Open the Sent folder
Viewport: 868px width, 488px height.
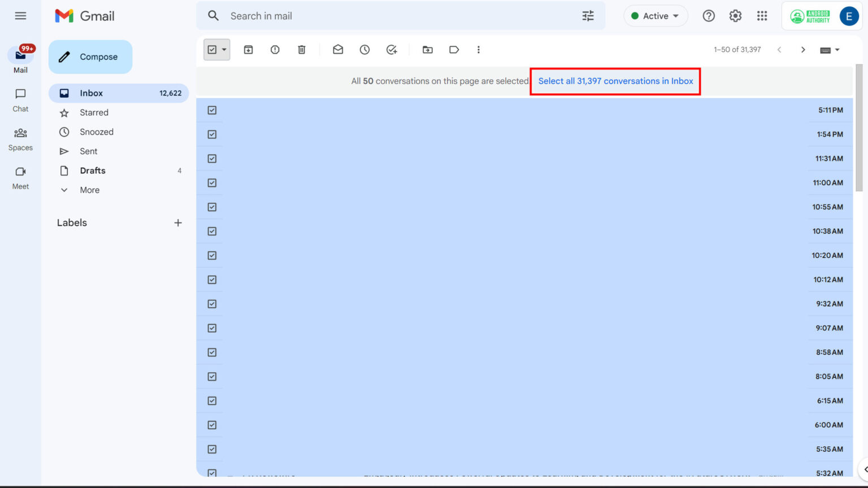point(119,151)
